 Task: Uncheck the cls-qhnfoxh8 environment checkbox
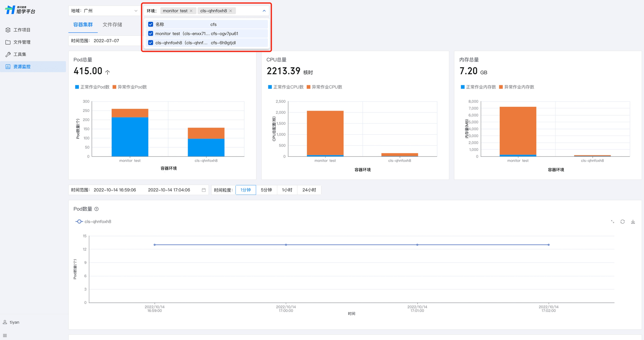click(150, 43)
